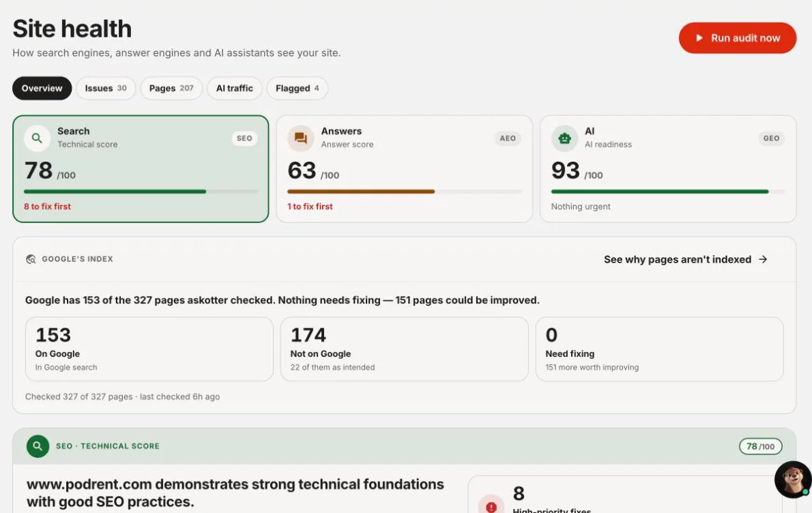Open the Issues tab
This screenshot has height=513, width=812.
[106, 88]
